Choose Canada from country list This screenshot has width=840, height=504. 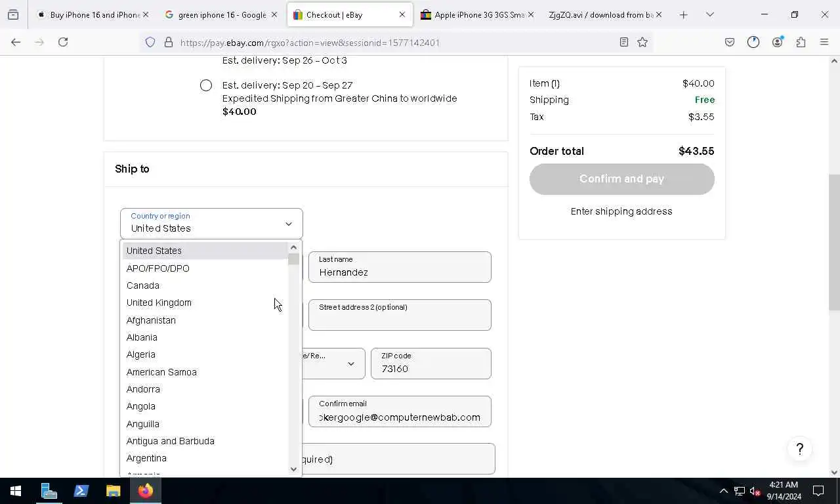205,285
